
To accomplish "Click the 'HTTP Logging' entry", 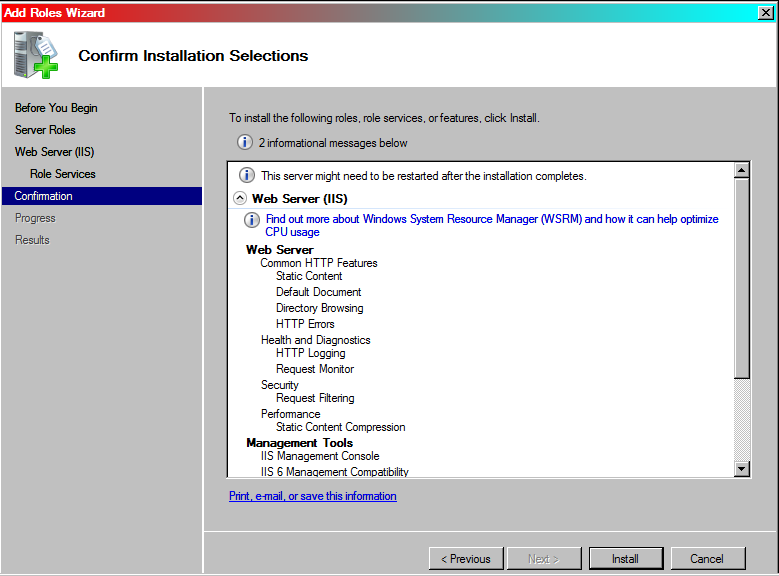I will click(311, 353).
